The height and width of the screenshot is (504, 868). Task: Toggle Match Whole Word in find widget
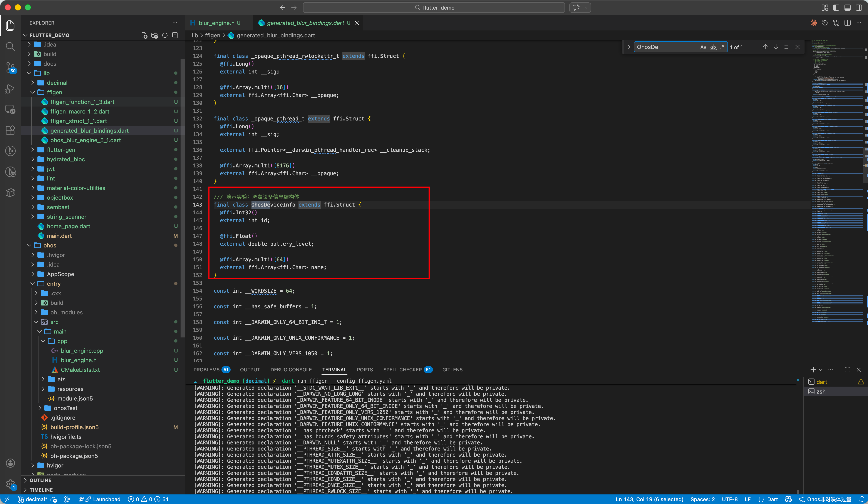point(713,47)
